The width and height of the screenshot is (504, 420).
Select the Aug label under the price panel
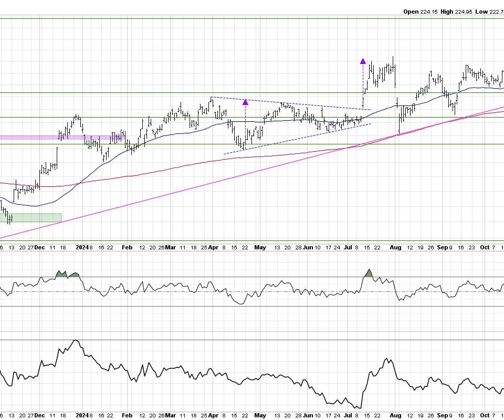tap(394, 247)
